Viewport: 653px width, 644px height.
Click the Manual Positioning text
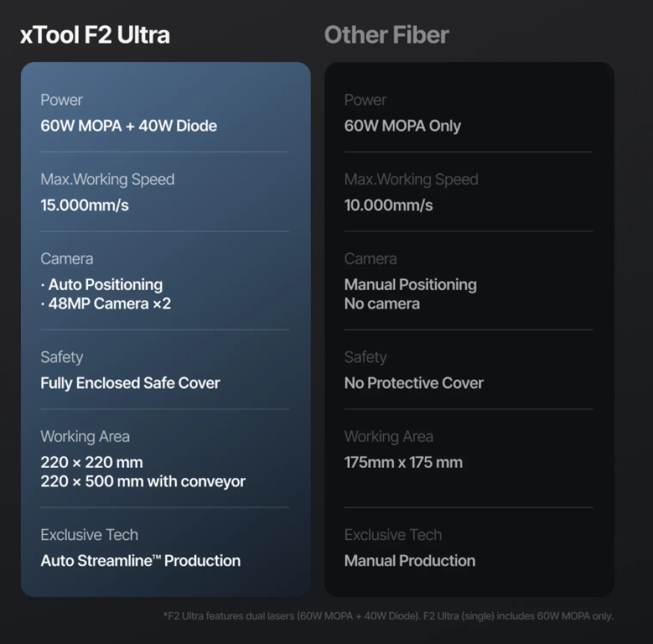point(410,285)
